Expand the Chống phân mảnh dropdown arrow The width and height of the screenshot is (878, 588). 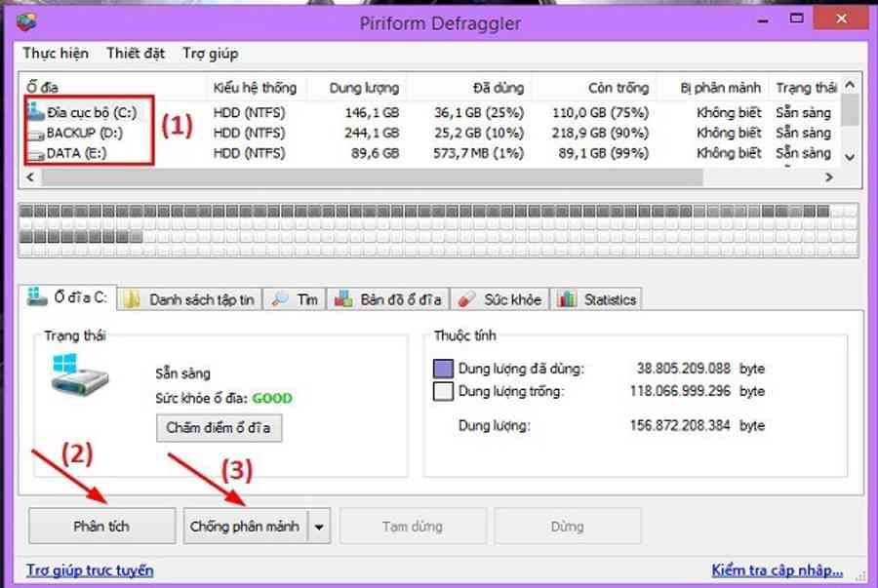(x=319, y=527)
